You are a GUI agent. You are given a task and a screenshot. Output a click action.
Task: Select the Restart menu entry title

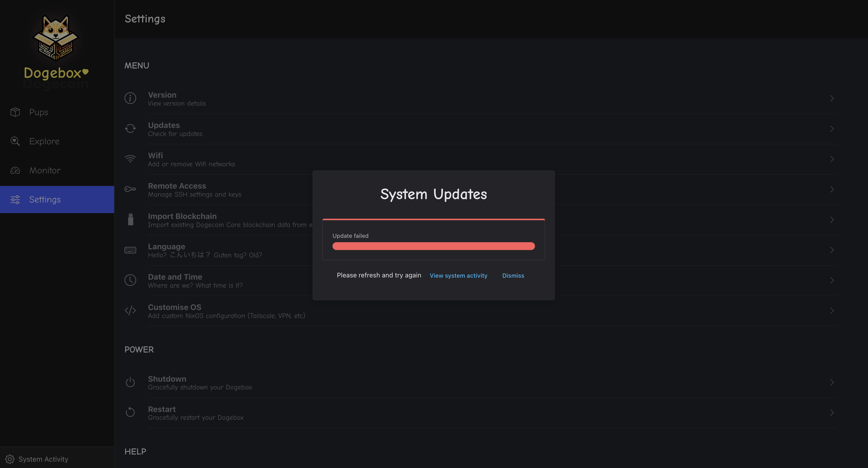(x=162, y=409)
